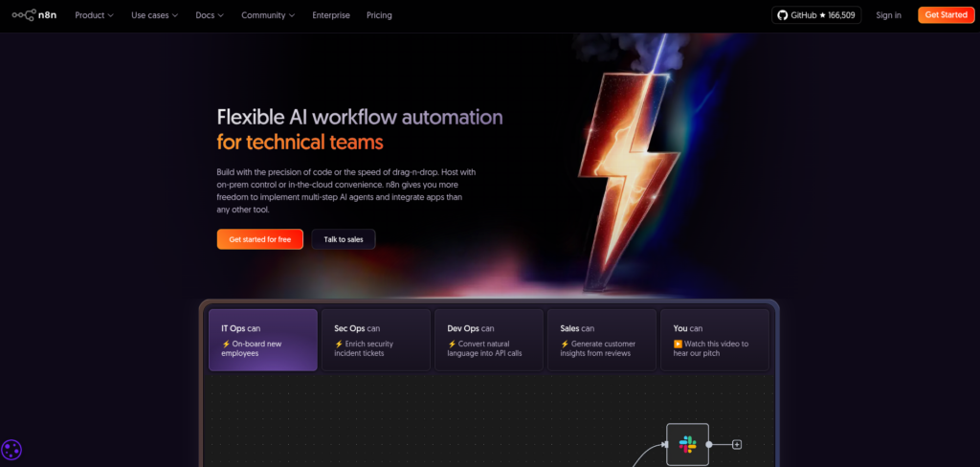This screenshot has width=980, height=467.
Task: Expand the Use cases dropdown menu
Action: point(155,15)
